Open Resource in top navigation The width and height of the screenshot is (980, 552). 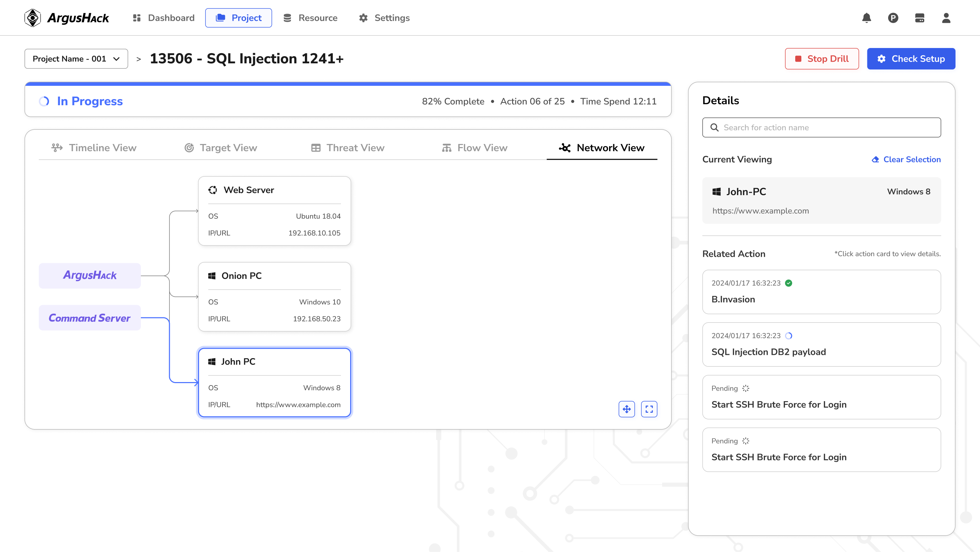pyautogui.click(x=310, y=18)
